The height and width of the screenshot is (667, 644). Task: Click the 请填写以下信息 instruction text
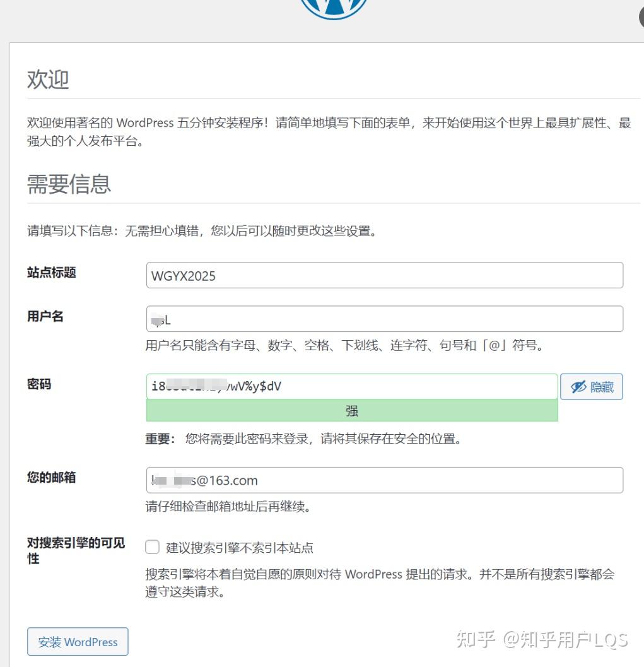tap(202, 231)
